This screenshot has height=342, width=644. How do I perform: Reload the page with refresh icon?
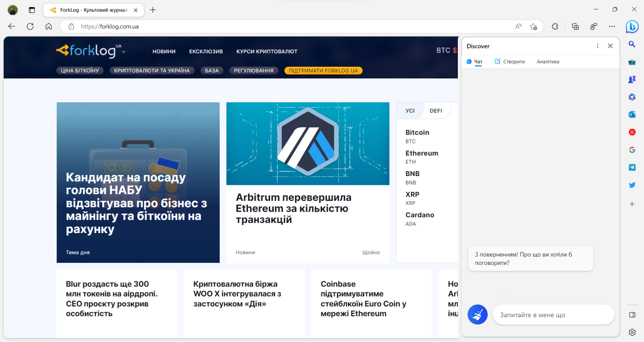coord(30,26)
